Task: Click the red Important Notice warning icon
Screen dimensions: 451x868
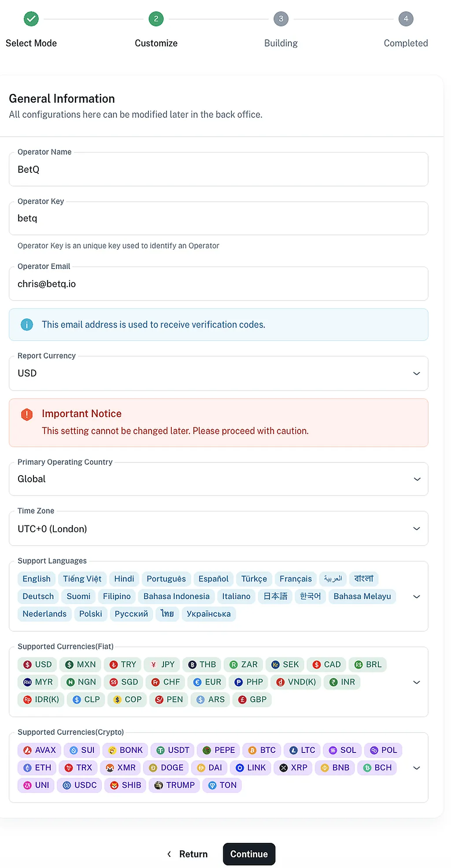Action: click(x=27, y=414)
